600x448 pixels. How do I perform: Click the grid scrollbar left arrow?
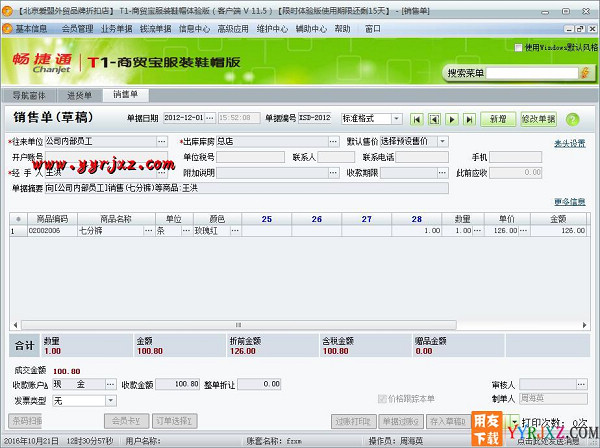(15, 325)
